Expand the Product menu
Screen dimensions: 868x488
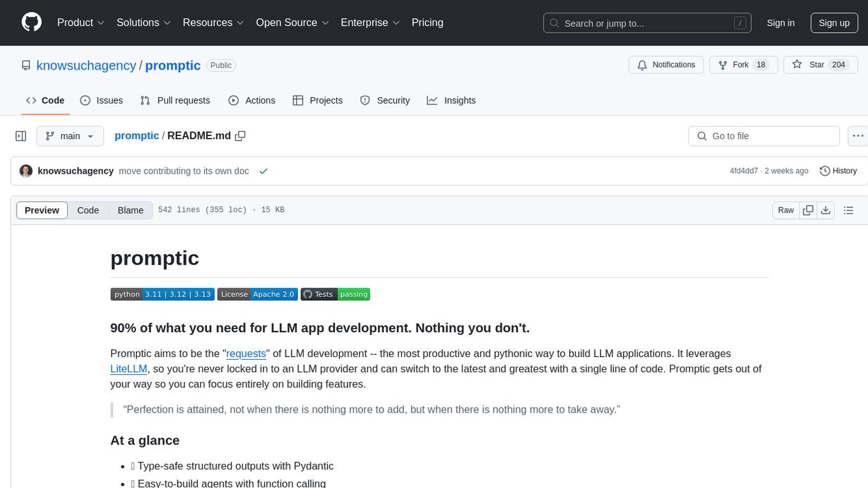81,22
